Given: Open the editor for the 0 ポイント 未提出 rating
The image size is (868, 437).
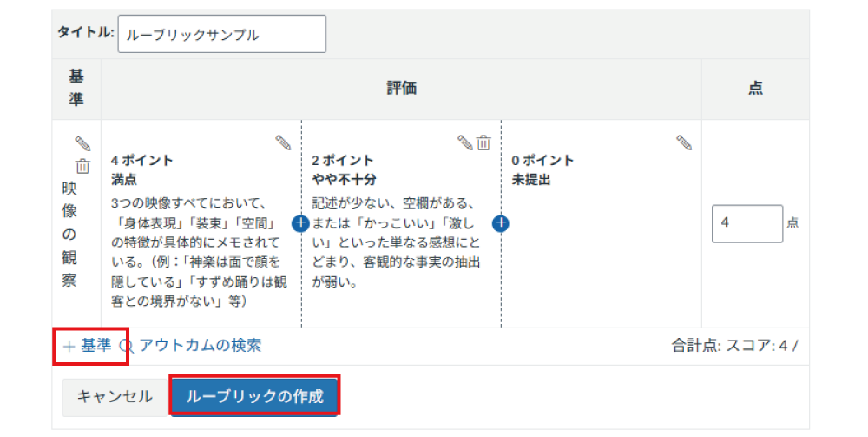Looking at the screenshot, I should pyautogui.click(x=684, y=142).
